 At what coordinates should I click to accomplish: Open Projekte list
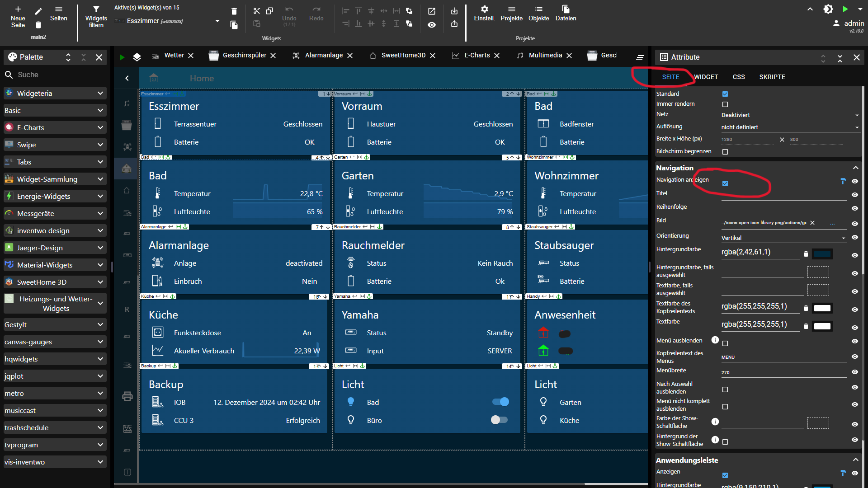(x=512, y=13)
